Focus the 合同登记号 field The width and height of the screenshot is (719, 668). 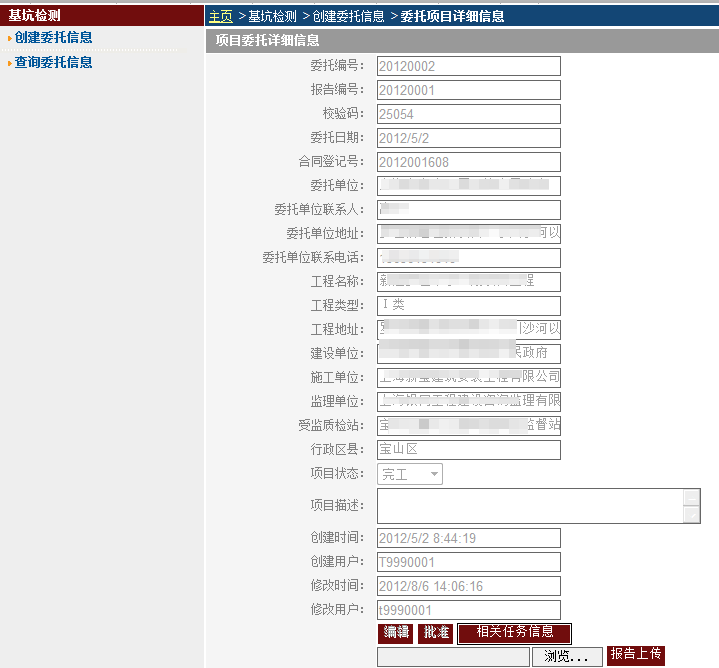pyautogui.click(x=468, y=162)
